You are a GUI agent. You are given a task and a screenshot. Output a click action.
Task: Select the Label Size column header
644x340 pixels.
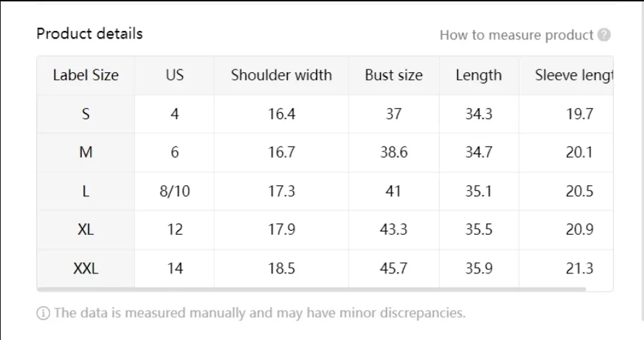click(86, 75)
